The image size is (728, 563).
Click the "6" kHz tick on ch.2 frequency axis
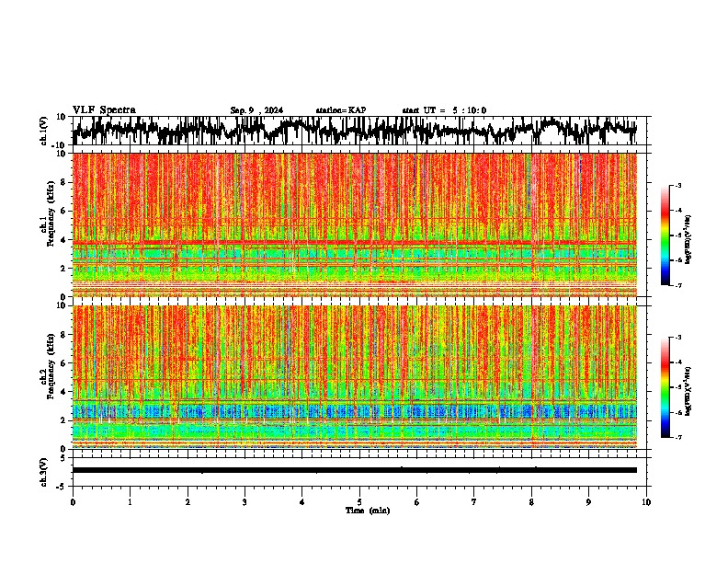(65, 363)
